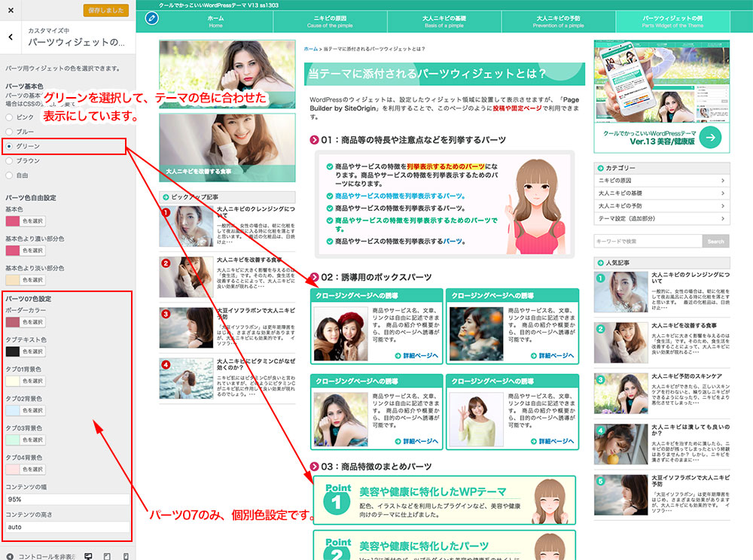Click the rank 3 badge in 人気記事 list
The image size is (753, 560).
click(600, 379)
